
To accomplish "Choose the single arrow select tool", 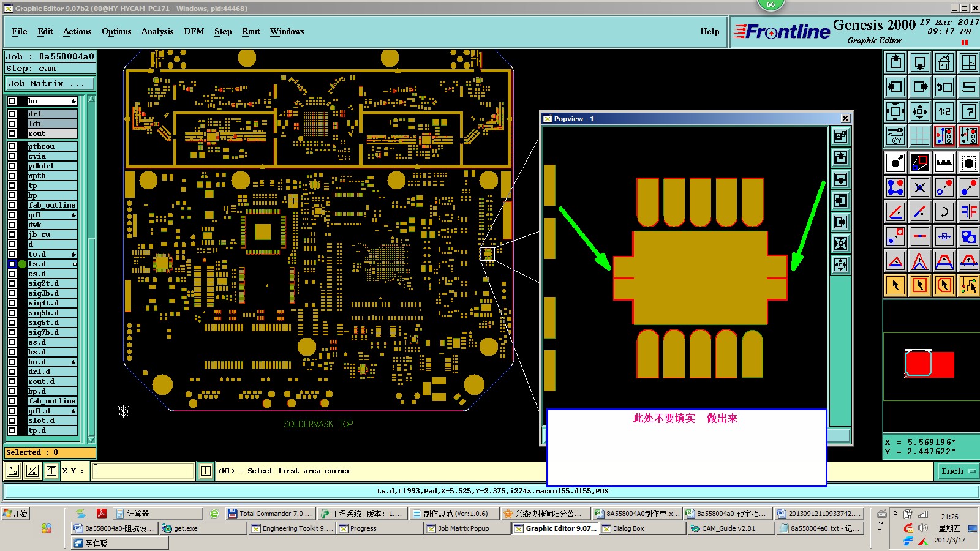I will (895, 285).
